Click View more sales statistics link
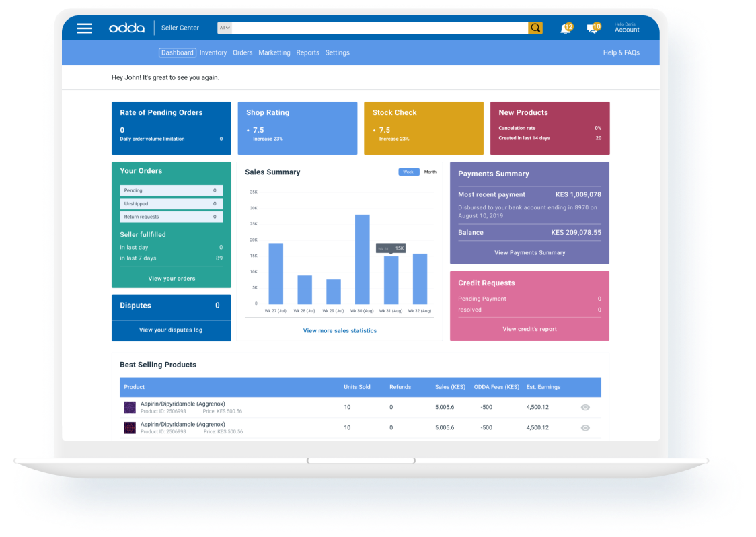The width and height of the screenshot is (756, 537). (340, 331)
